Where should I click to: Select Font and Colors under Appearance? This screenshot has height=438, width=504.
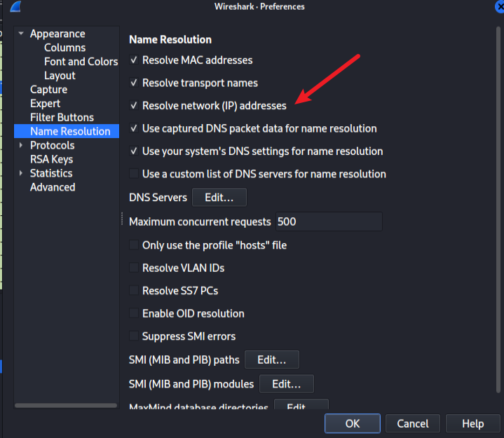81,62
